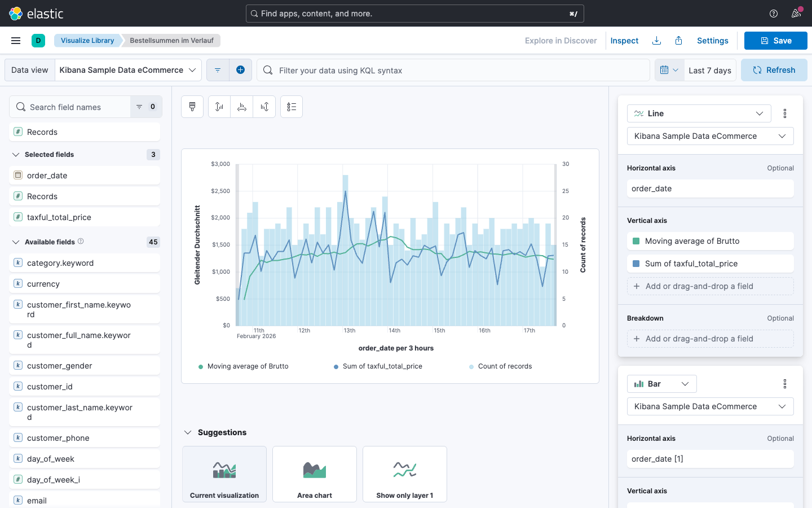Viewport: 812px width, 508px height.
Task: Add a filter with the plus icon
Action: point(240,70)
